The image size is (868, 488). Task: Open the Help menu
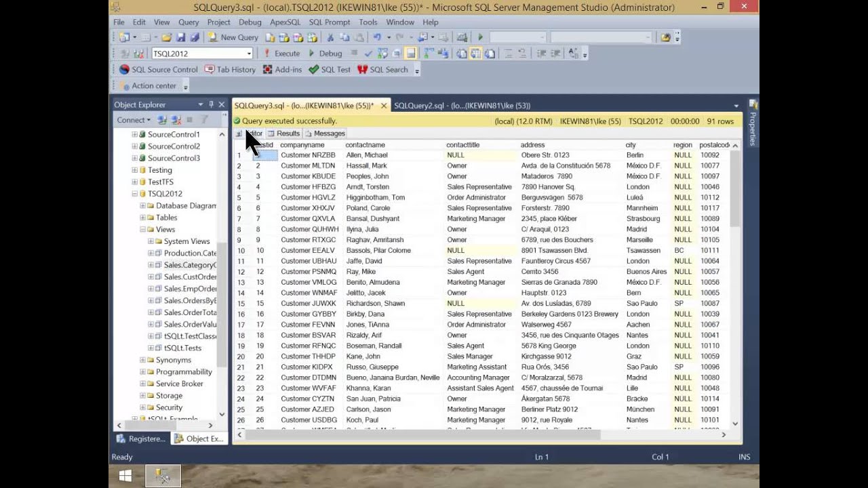(431, 22)
